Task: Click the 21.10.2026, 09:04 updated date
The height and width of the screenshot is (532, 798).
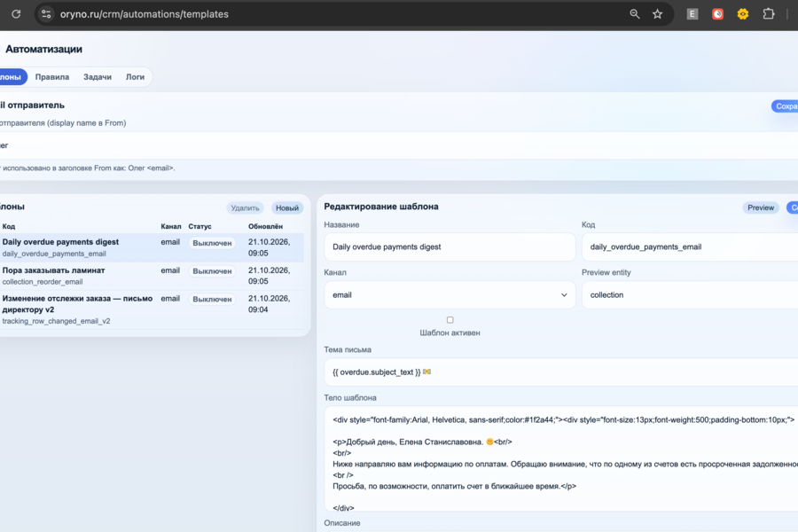Action: pyautogui.click(x=270, y=304)
